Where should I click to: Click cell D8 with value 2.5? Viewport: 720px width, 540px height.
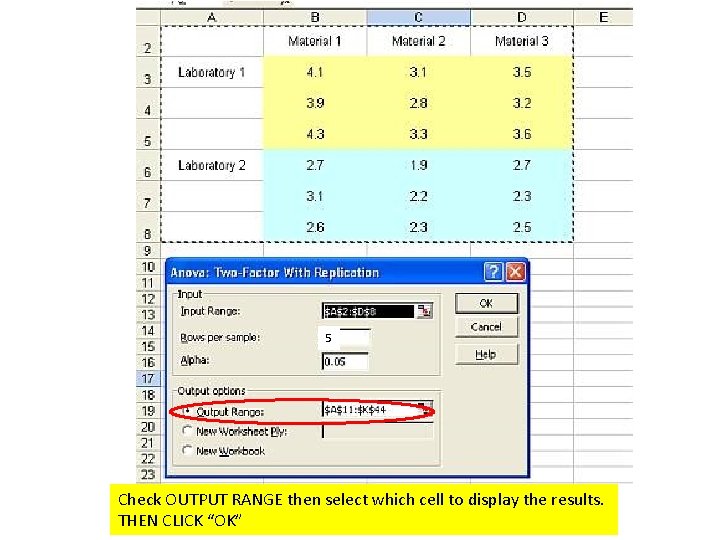[522, 227]
